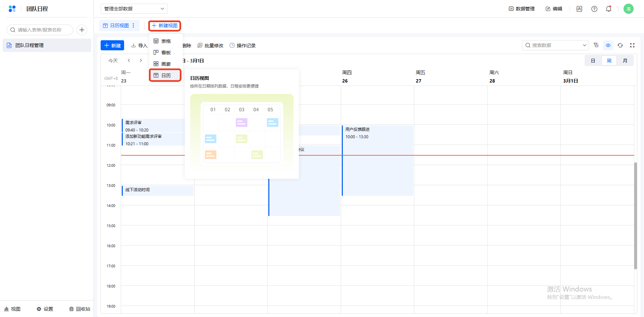Viewport: 644px width, 317px height.
Task: Switch calendar to day view
Action: pos(593,61)
